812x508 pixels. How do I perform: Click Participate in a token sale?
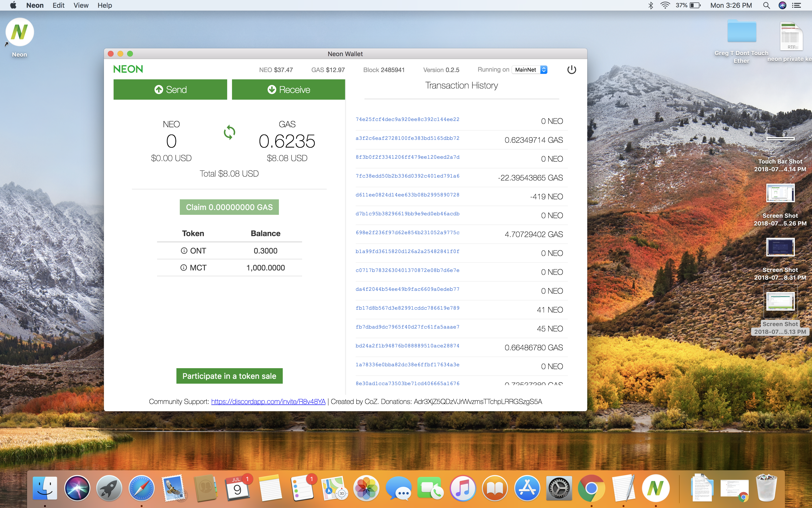click(229, 376)
